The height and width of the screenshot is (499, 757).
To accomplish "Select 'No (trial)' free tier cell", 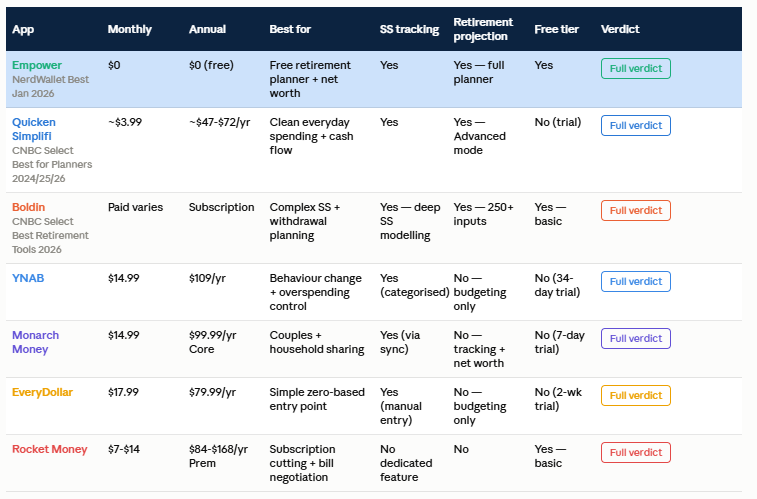I will 558,122.
